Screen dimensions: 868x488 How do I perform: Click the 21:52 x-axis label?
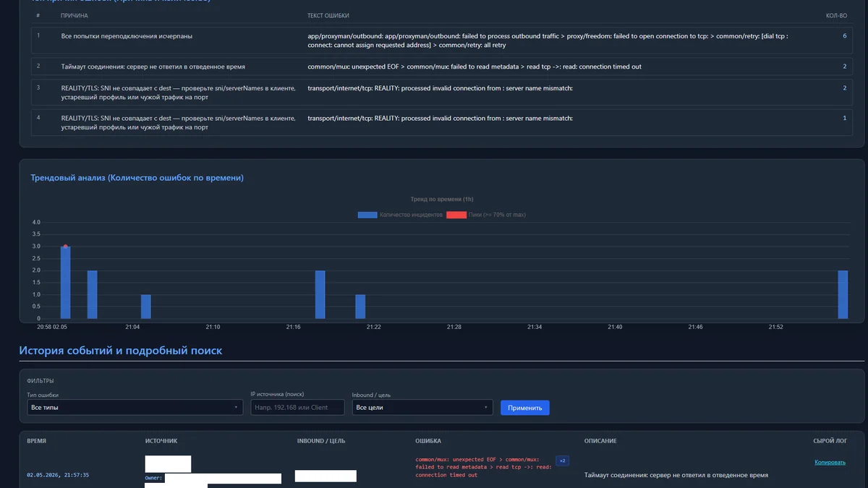coord(775,328)
